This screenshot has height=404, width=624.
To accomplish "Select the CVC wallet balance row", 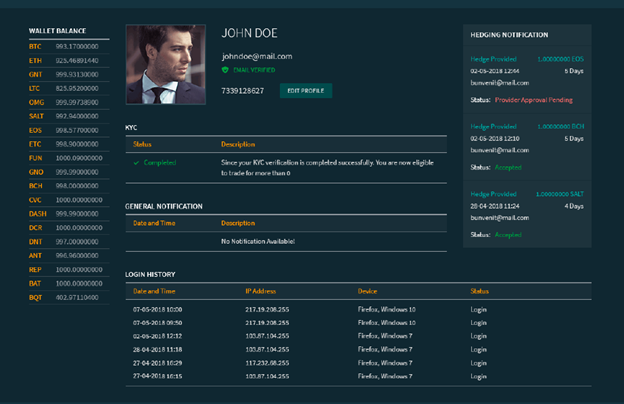I will click(x=69, y=200).
